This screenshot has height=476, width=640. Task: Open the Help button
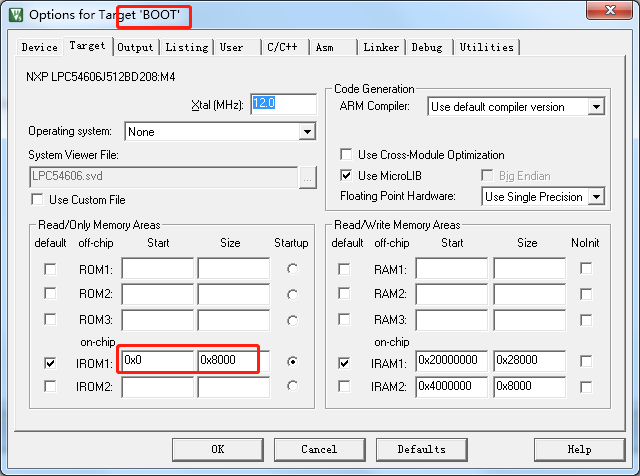tap(579, 449)
